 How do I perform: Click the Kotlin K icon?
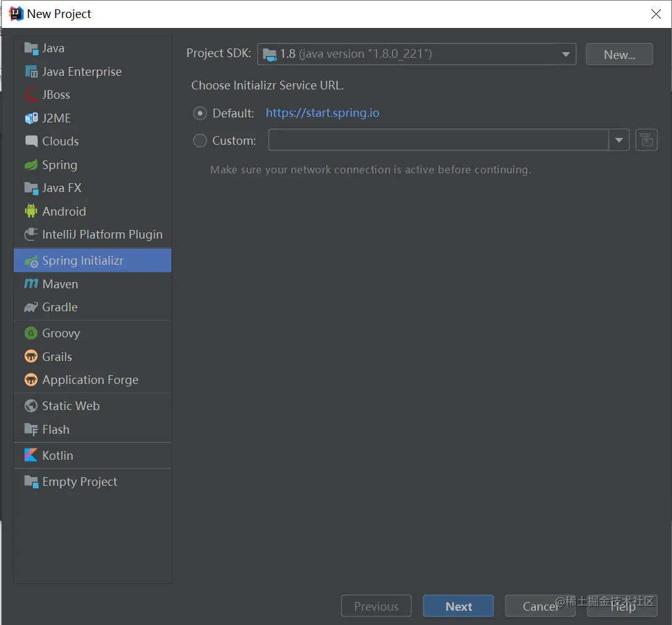click(31, 455)
